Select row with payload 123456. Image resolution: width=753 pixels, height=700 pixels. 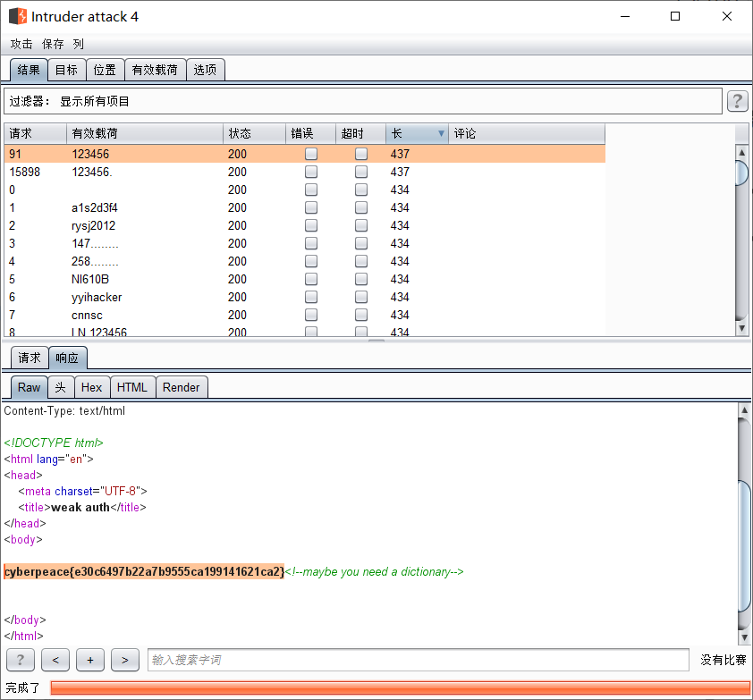tap(304, 154)
